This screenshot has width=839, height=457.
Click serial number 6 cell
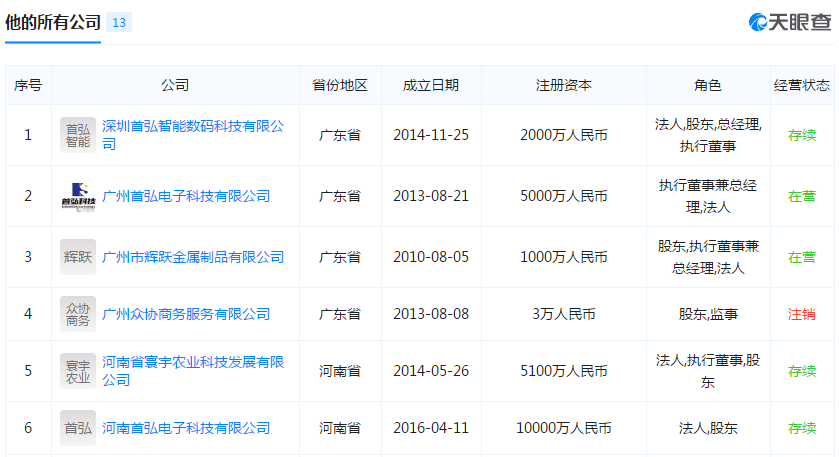(x=28, y=428)
